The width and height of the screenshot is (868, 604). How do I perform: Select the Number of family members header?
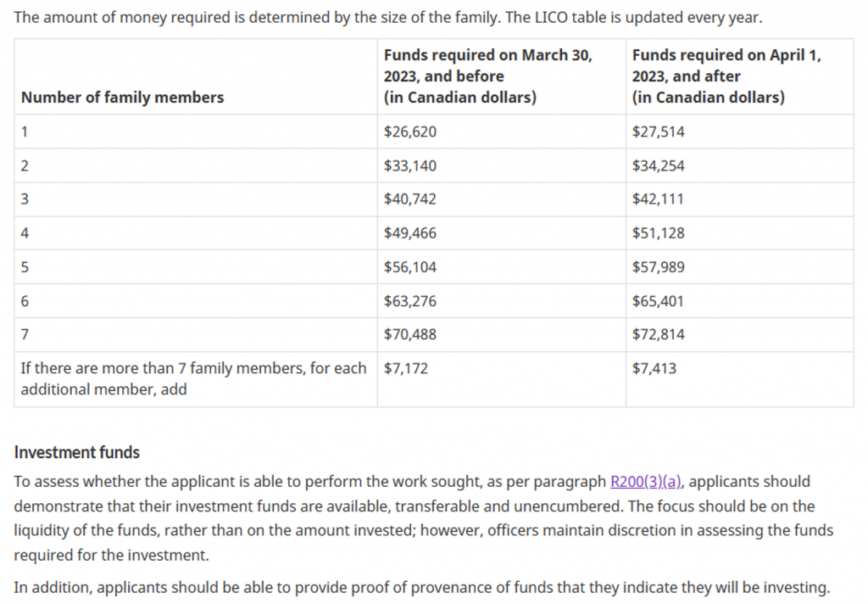click(122, 97)
